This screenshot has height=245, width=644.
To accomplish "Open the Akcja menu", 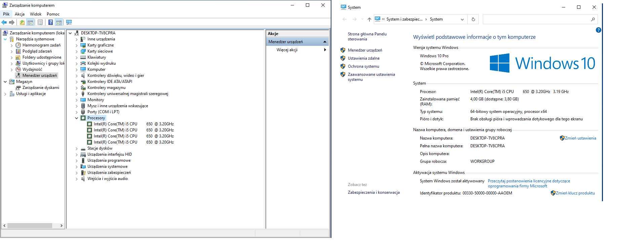I will pos(20,14).
